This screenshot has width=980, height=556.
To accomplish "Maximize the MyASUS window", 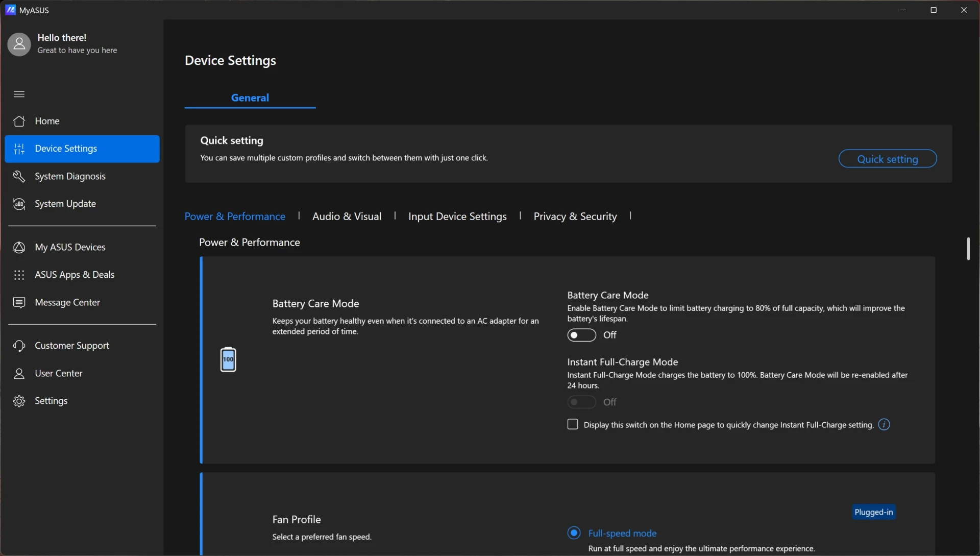I will click(x=934, y=10).
